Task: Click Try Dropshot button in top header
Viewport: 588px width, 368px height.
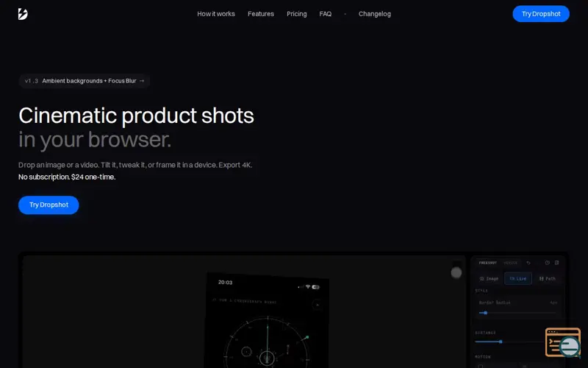Action: pyautogui.click(x=541, y=14)
